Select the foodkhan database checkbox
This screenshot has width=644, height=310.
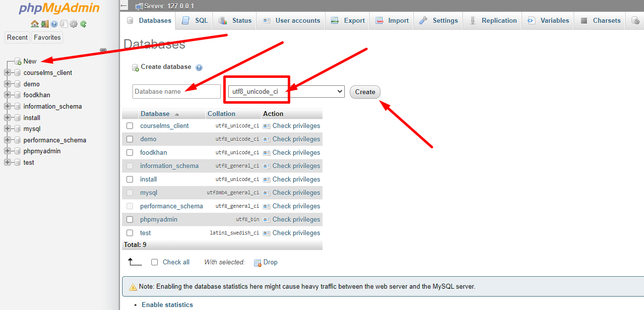[129, 153]
